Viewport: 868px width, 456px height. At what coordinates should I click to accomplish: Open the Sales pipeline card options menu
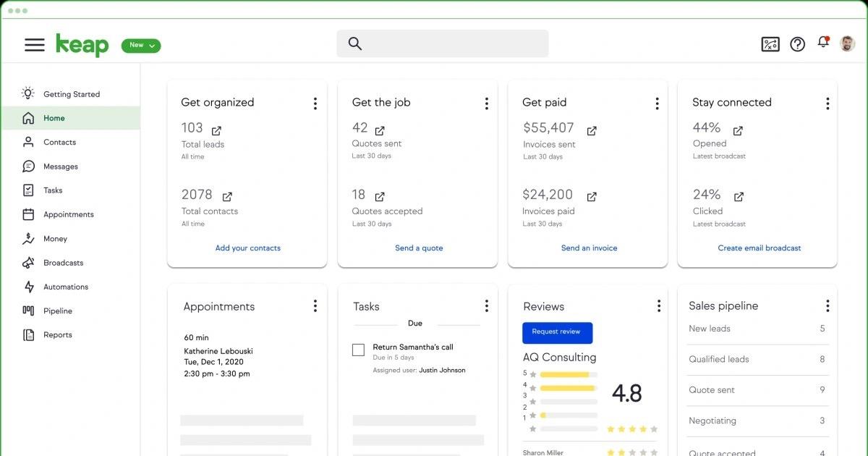827,305
